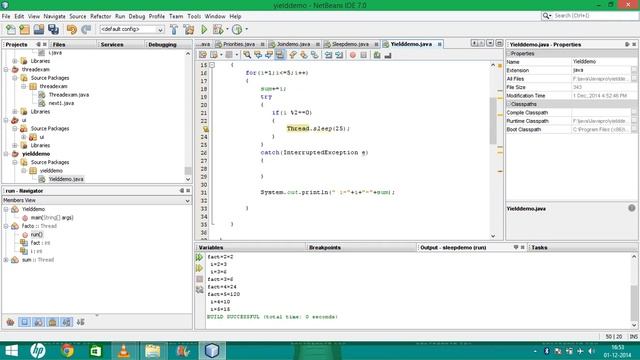
Task: Click the New File toolbar icon
Action: click(11, 29)
